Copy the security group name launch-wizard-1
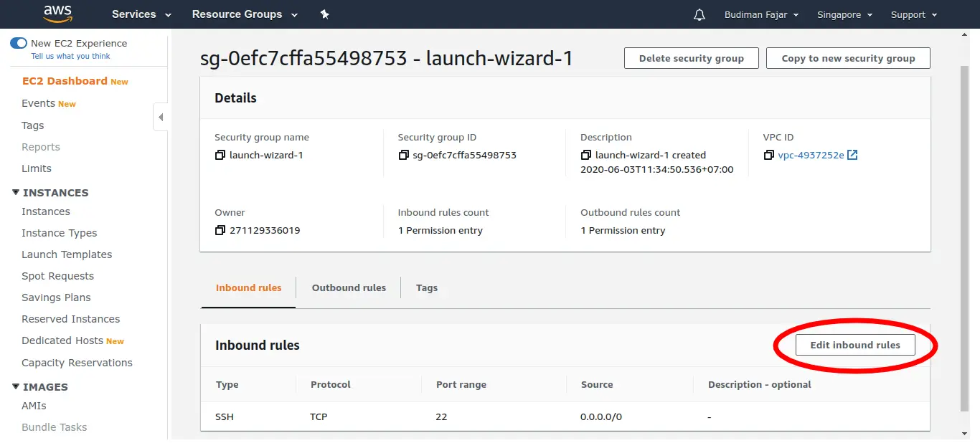 click(220, 155)
